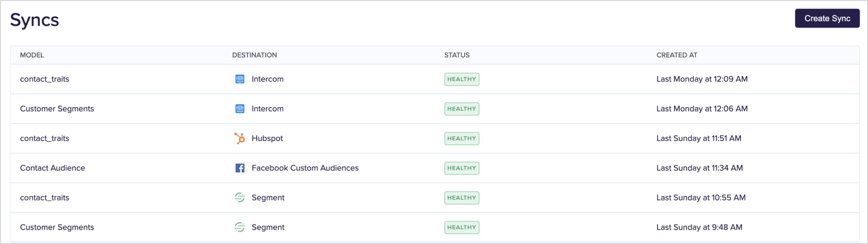
Task: Click HEALTHY badge in the 10:55 AM Segment row
Action: point(461,198)
